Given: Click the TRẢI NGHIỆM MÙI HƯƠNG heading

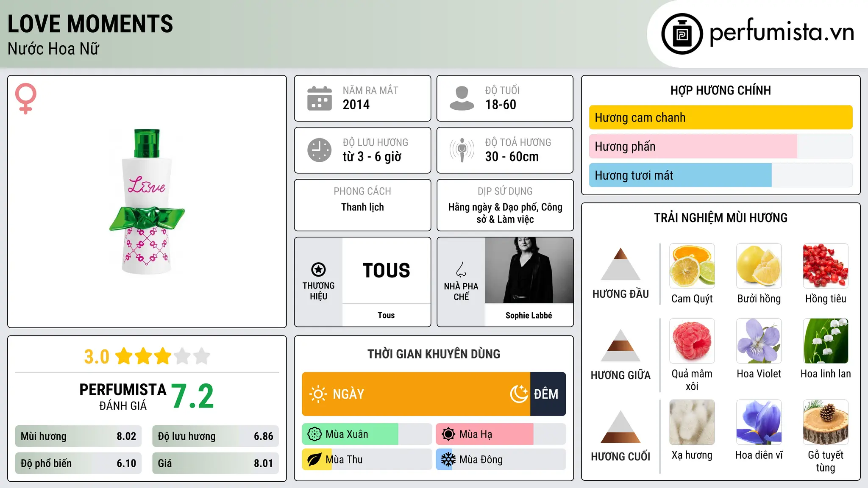Looking at the screenshot, I should pyautogui.click(x=721, y=218).
